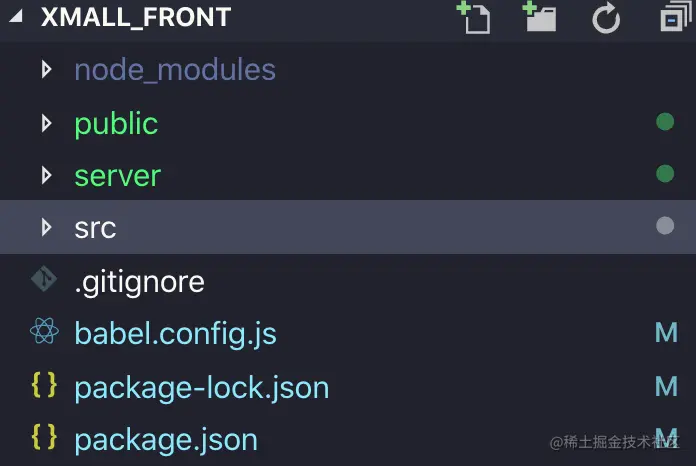Click the New Folder icon
Viewport: 696px width, 466px height.
click(539, 18)
